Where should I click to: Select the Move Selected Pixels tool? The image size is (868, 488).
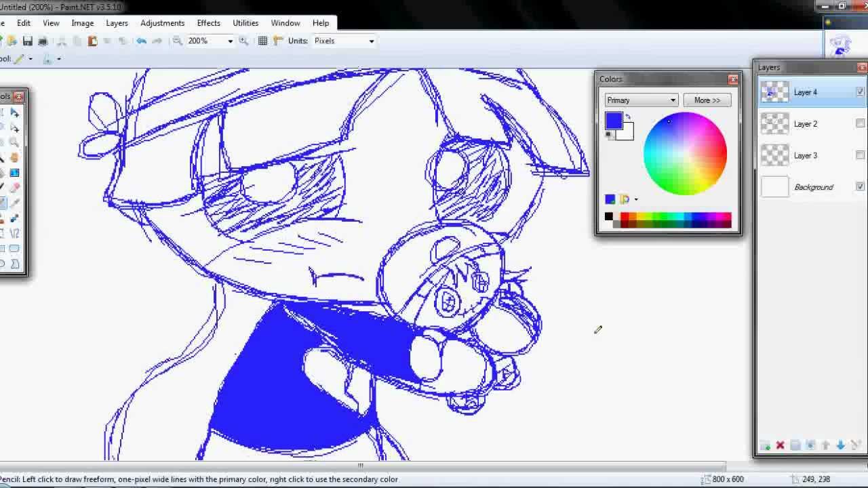[14, 113]
